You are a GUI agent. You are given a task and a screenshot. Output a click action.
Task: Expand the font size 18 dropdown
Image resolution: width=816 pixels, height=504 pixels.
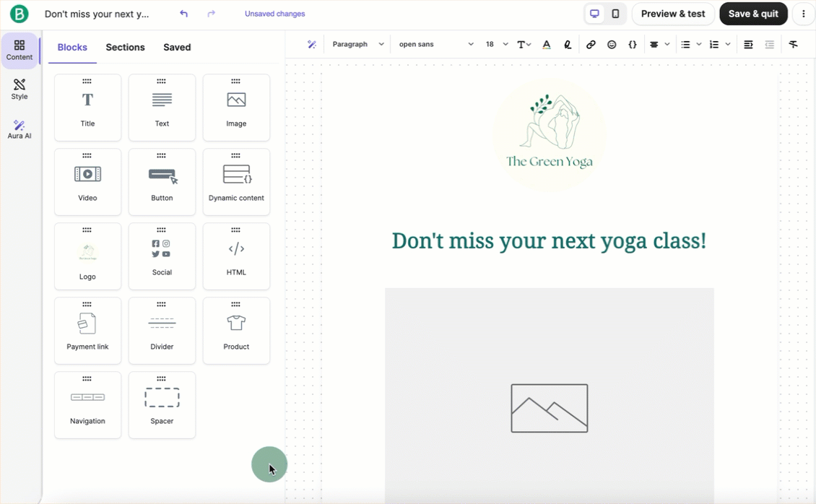tap(496, 45)
